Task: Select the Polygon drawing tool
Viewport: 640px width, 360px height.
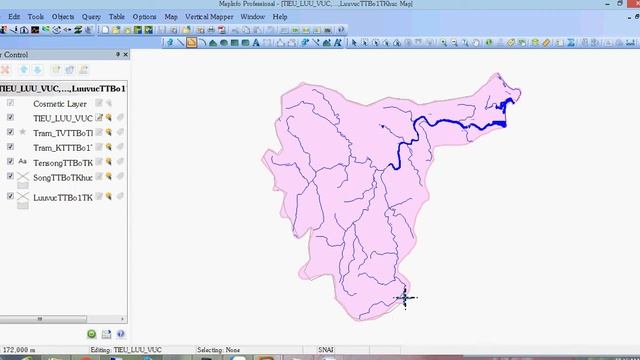Action: pos(213,42)
